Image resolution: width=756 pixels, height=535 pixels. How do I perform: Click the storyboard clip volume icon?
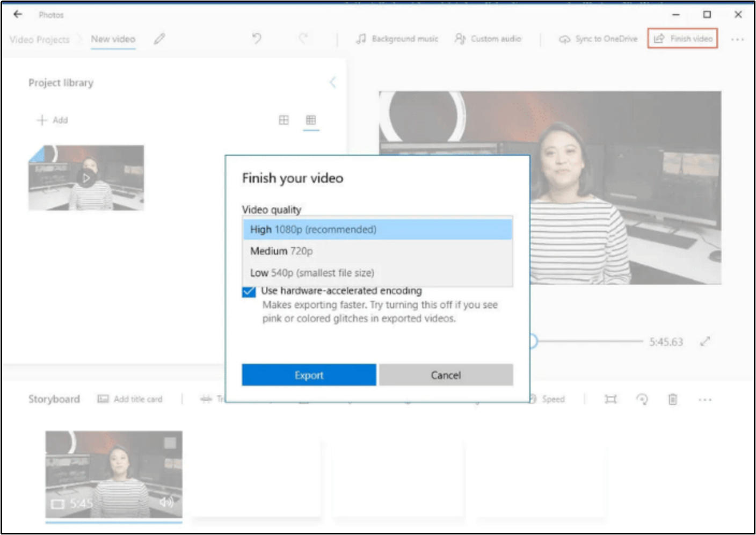tap(166, 502)
